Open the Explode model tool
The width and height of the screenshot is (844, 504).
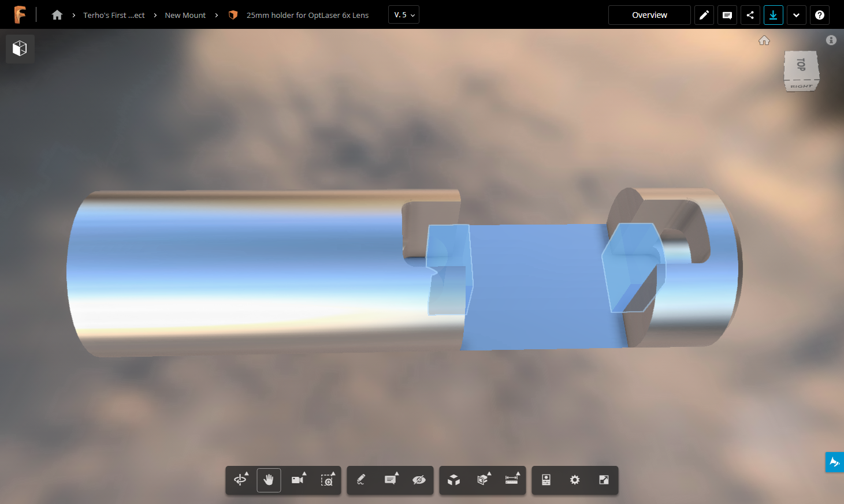[x=453, y=480]
